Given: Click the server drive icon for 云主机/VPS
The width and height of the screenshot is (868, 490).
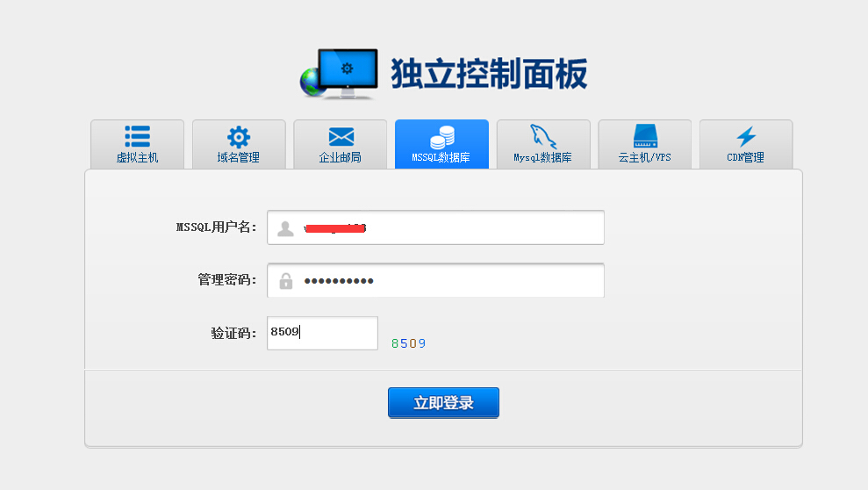Looking at the screenshot, I should (x=645, y=136).
